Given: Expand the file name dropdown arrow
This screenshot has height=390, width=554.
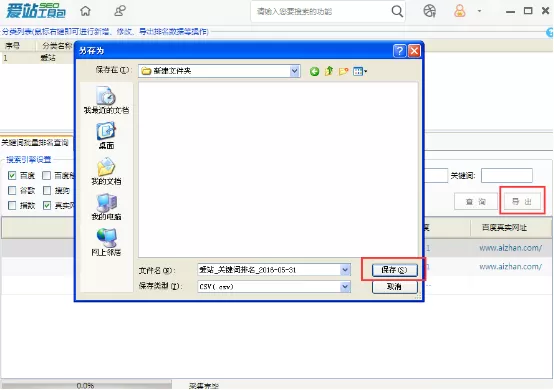Looking at the screenshot, I should [x=345, y=270].
